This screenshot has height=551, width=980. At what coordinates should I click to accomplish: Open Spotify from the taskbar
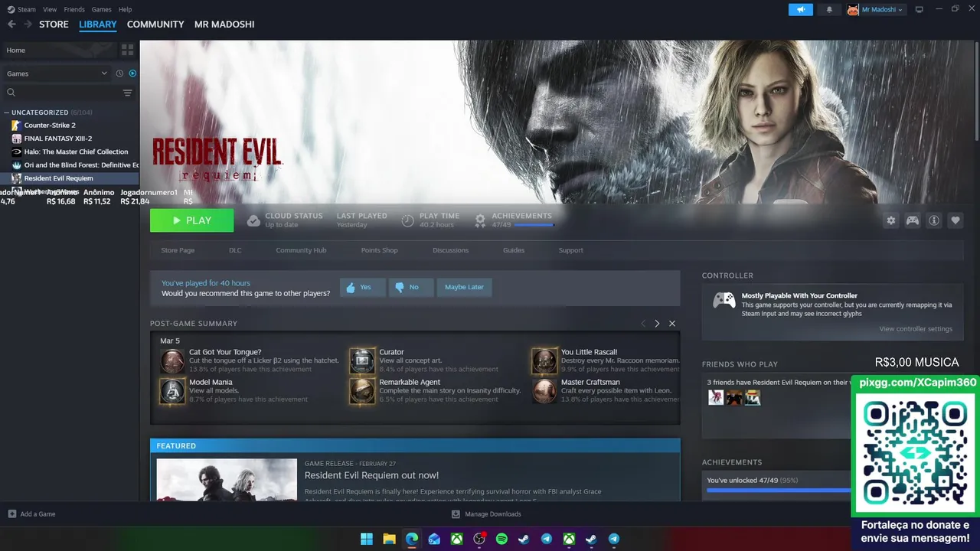(501, 539)
